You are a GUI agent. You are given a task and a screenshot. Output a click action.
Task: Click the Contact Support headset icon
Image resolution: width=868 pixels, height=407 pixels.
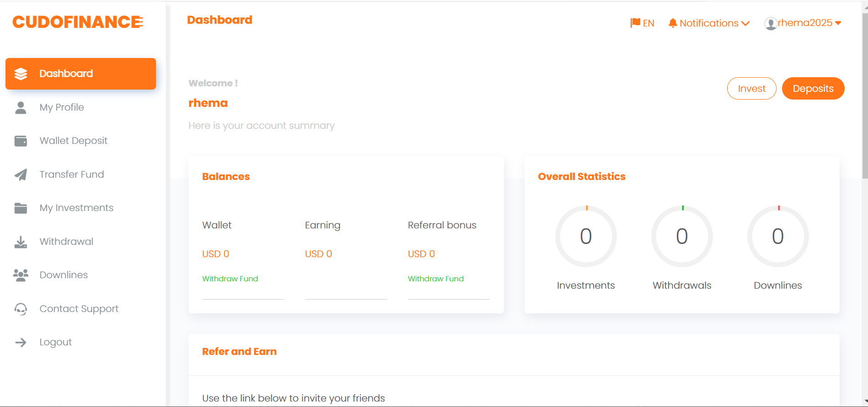pos(21,309)
